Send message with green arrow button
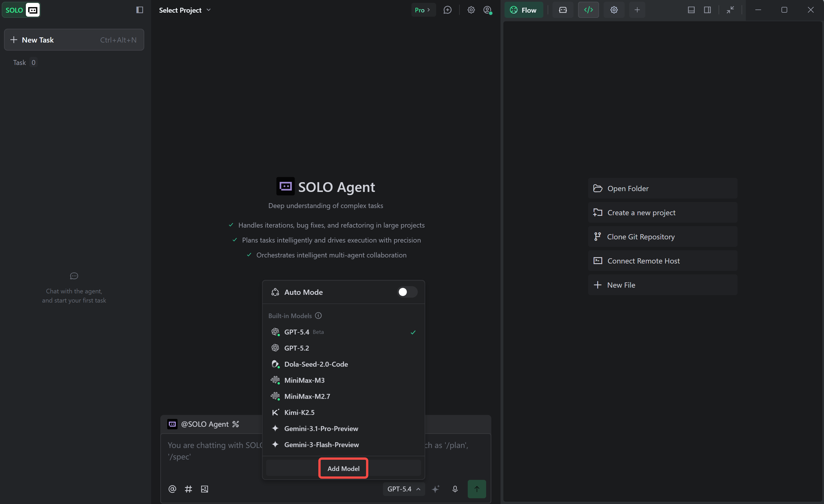Image resolution: width=824 pixels, height=504 pixels. (x=477, y=488)
